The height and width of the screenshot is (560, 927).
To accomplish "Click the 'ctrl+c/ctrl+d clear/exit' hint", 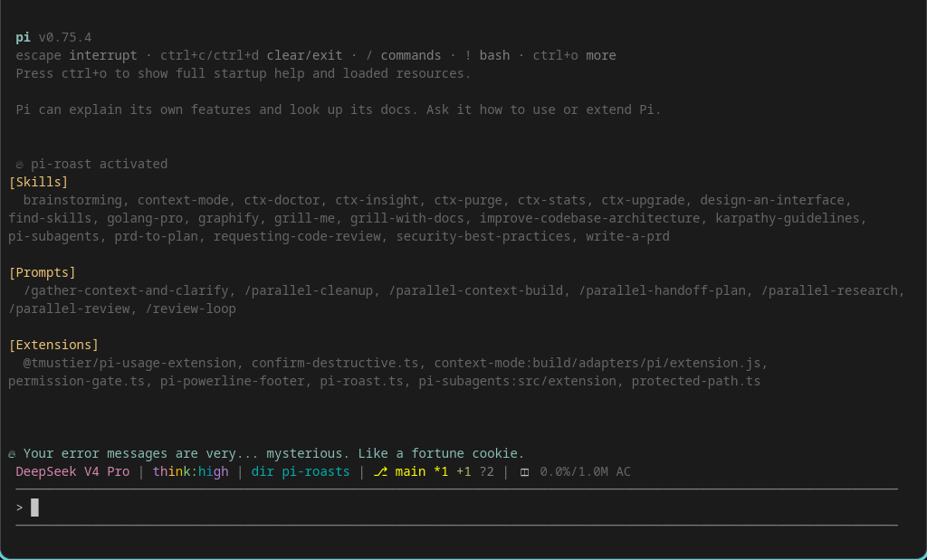I will click(252, 55).
